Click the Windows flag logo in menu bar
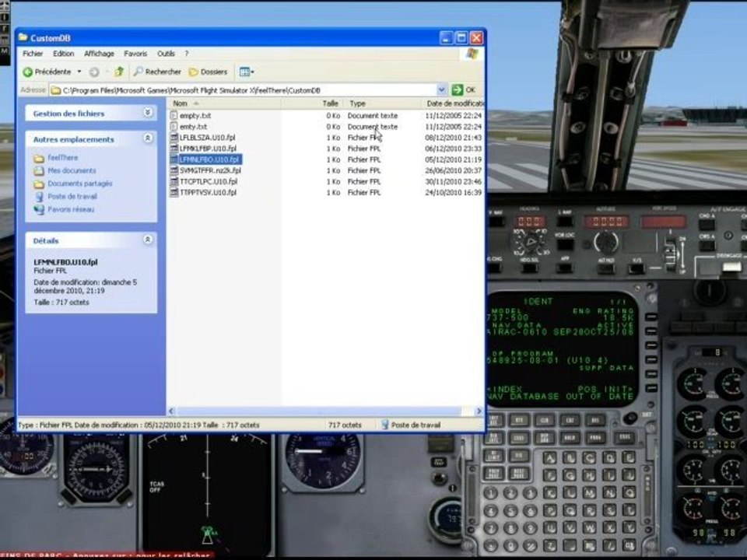 (472, 54)
